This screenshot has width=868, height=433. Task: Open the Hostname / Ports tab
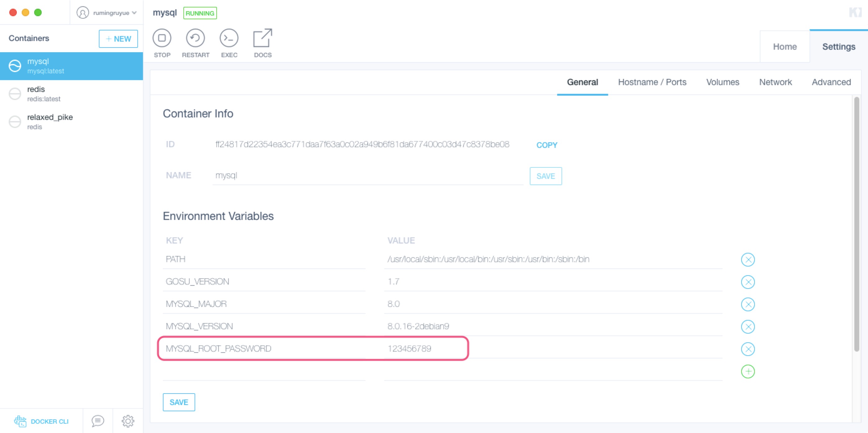coord(652,82)
